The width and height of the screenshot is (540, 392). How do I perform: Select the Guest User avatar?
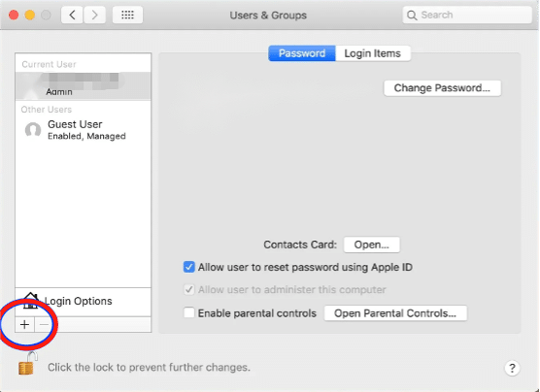33,130
